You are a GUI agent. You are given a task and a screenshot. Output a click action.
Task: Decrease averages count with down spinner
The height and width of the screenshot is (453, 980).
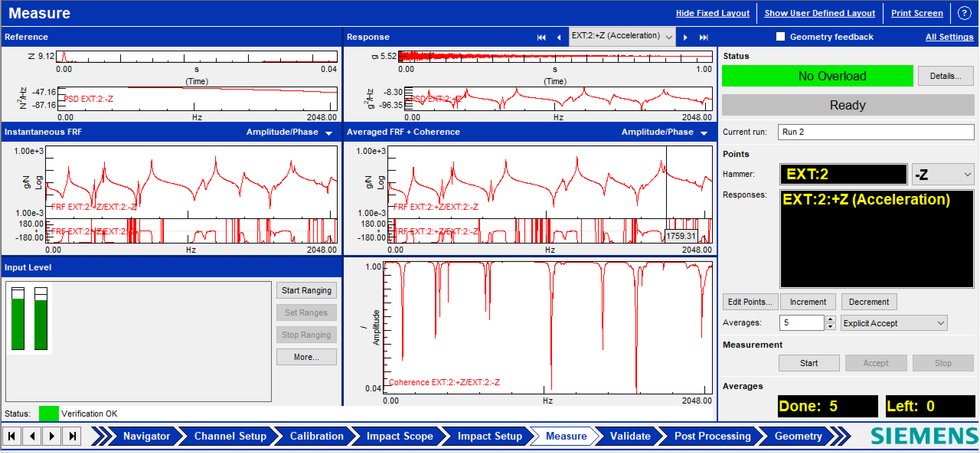click(830, 326)
